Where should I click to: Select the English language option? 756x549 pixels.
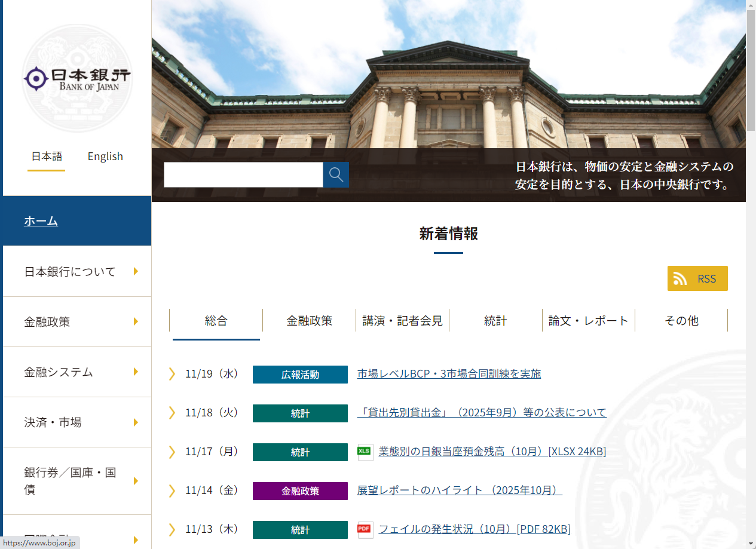point(105,157)
